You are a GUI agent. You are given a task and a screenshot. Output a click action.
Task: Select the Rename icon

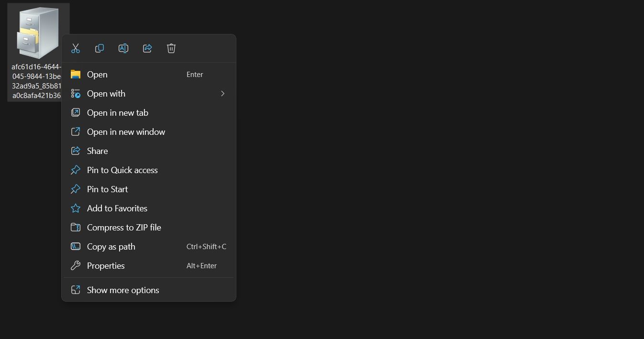(123, 48)
